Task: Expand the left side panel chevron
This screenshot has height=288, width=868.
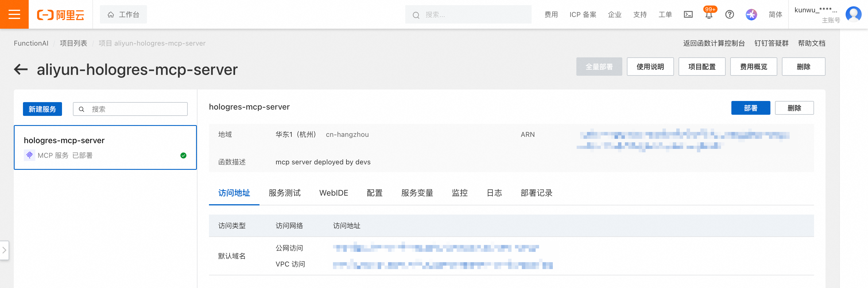Action: (x=4, y=250)
